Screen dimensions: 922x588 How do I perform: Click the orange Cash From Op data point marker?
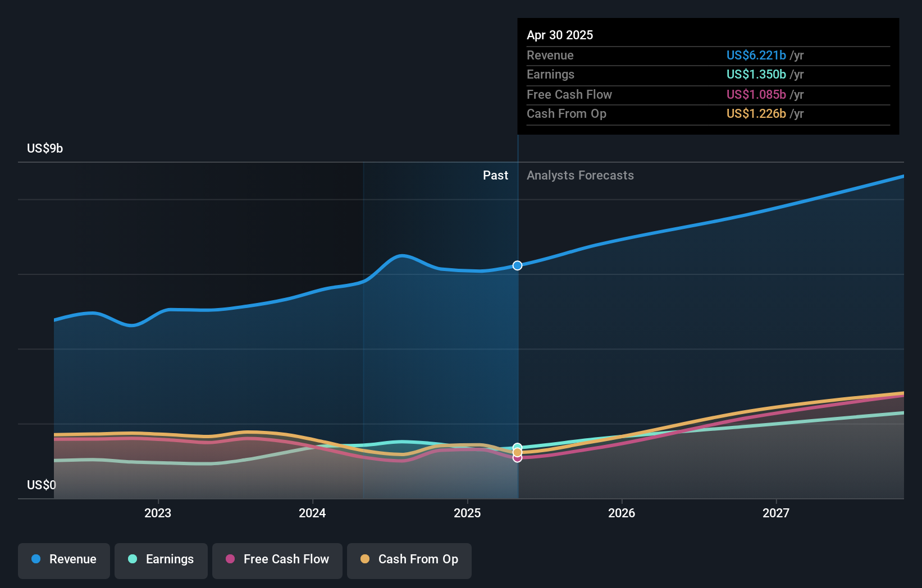point(517,452)
